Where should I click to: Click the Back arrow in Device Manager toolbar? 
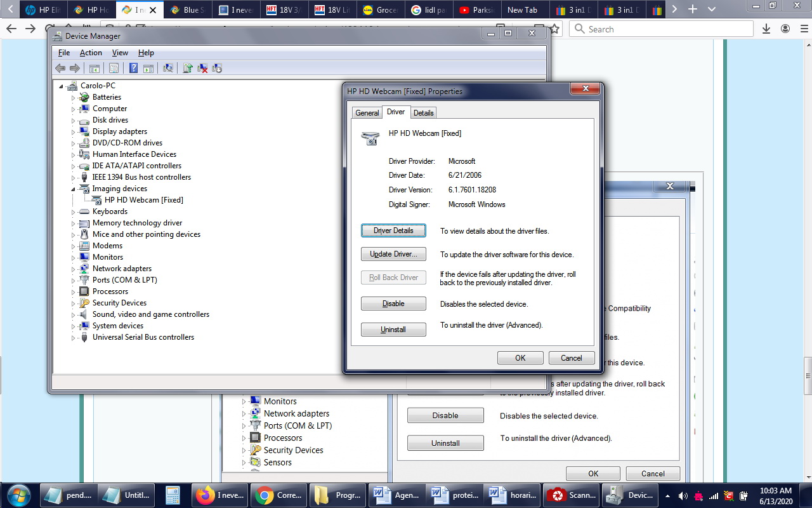click(60, 68)
